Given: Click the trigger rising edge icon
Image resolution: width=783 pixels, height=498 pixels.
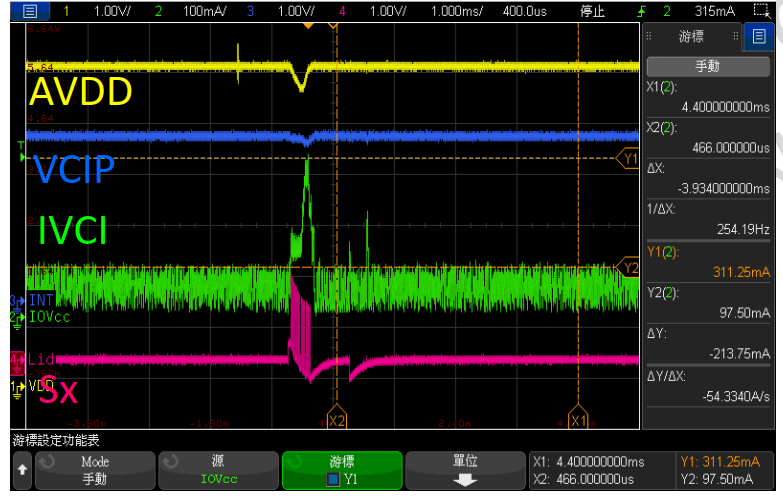Looking at the screenshot, I should (x=642, y=11).
